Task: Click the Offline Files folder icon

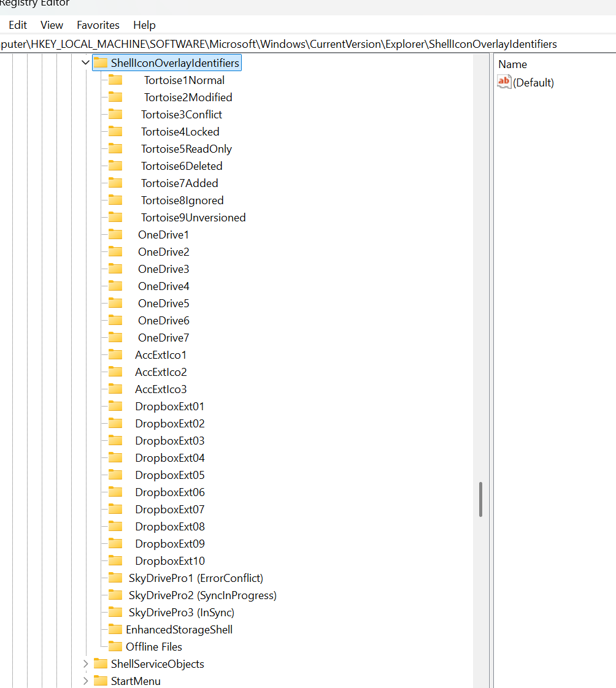Action: pyautogui.click(x=115, y=647)
